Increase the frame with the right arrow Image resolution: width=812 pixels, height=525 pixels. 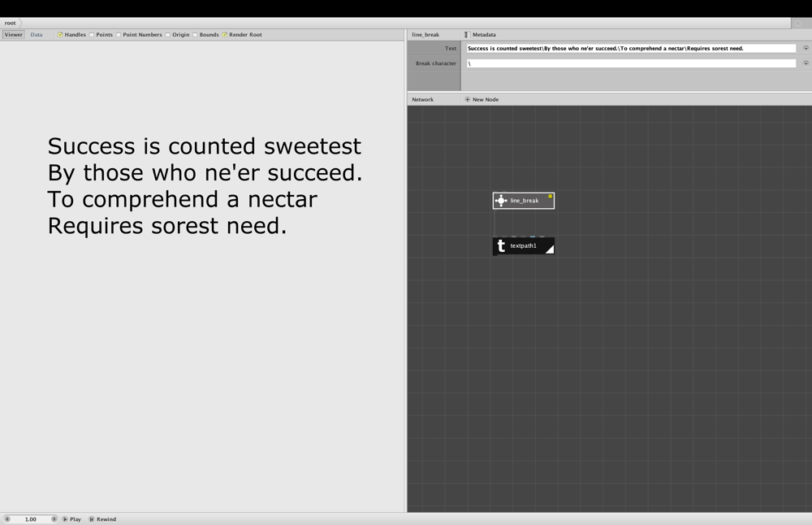pyautogui.click(x=54, y=518)
